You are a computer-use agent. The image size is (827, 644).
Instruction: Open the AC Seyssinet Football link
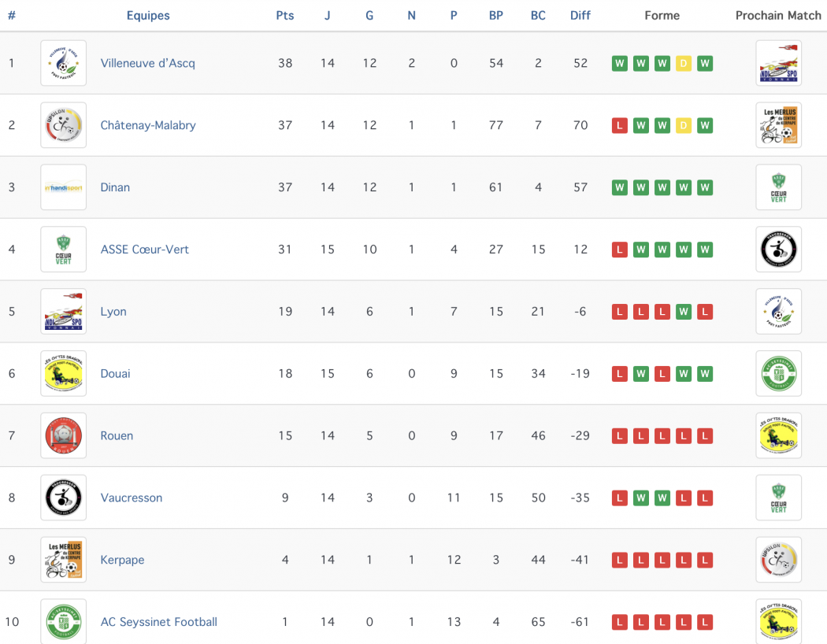159,622
